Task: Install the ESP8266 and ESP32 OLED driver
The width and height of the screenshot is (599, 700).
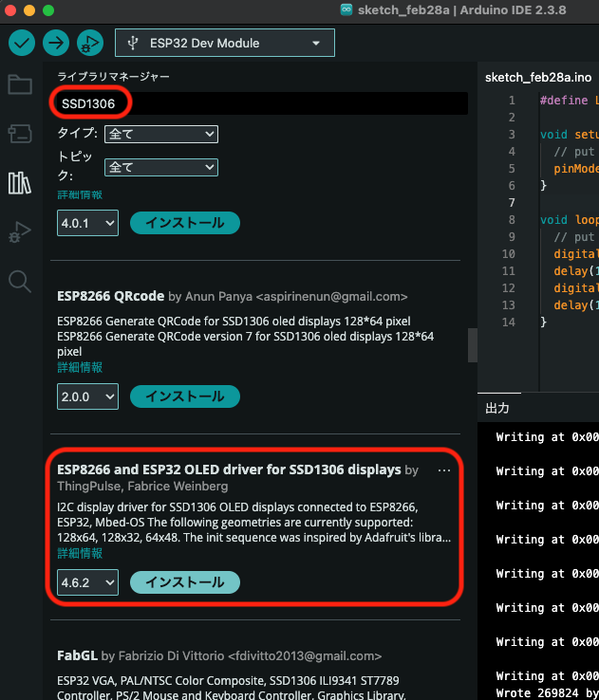Action: pos(184,582)
